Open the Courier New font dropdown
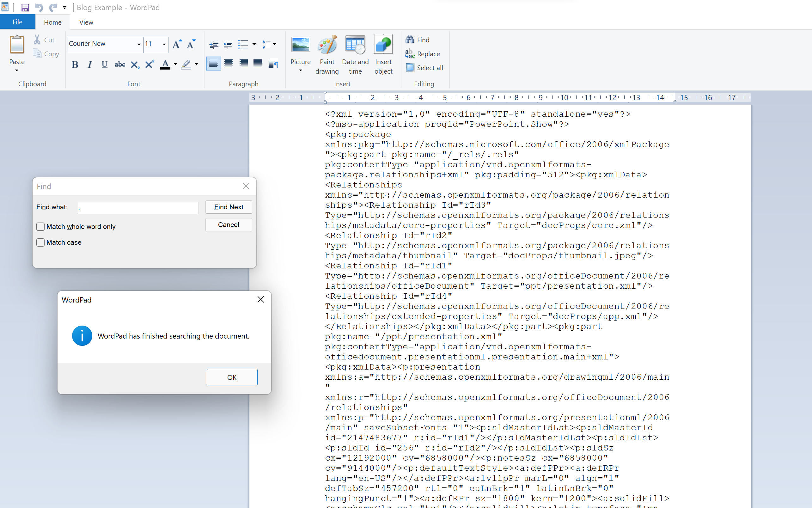Screen dimensions: 812x508 click(139, 44)
